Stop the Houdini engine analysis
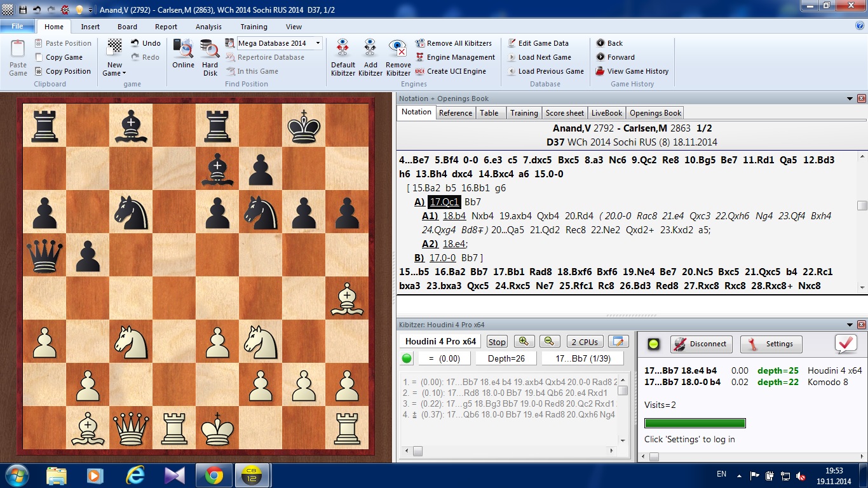Screen dimensions: 868x488 pyautogui.click(x=497, y=342)
